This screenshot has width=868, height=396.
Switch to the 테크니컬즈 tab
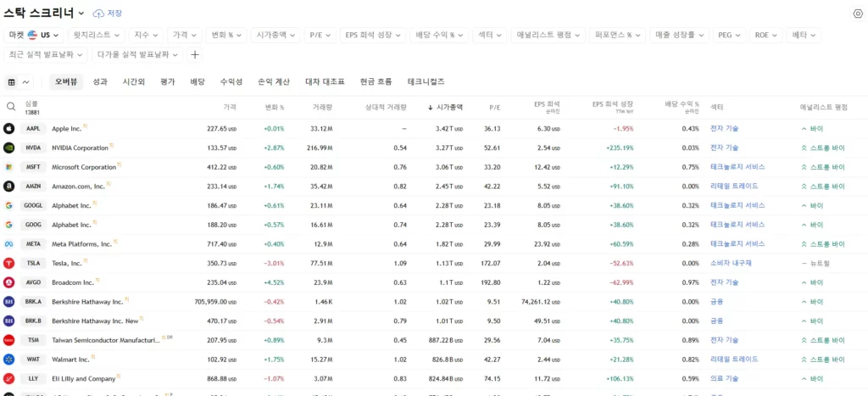tap(426, 82)
